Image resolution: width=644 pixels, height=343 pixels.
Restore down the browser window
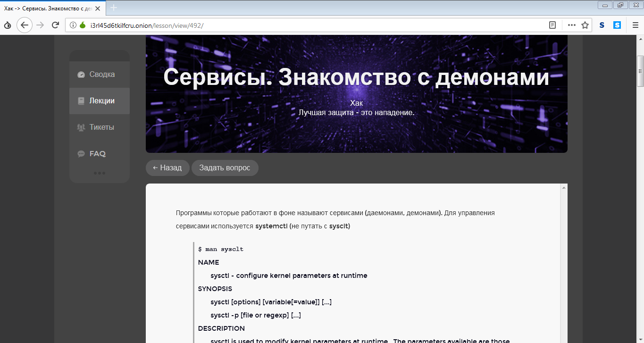[620, 5]
